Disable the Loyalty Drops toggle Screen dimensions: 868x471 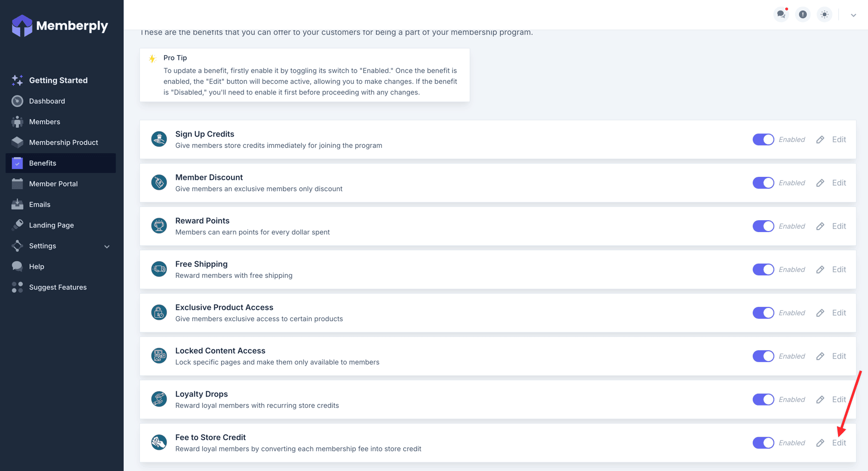[763, 400]
